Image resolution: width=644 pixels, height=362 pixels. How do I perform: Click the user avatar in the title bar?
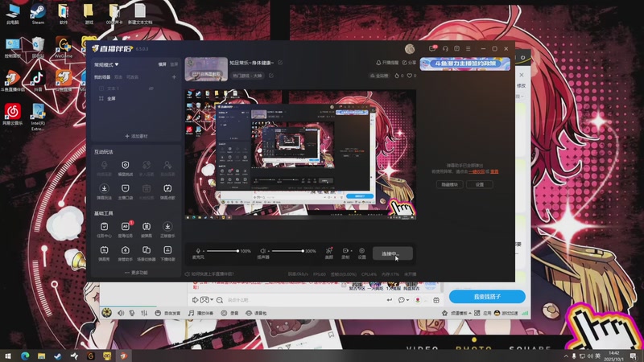coord(410,49)
